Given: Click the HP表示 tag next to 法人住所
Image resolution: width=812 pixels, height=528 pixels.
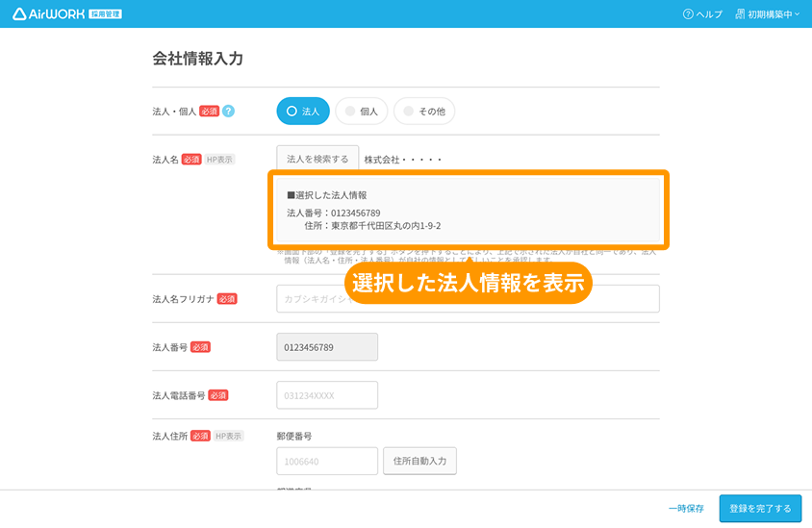Looking at the screenshot, I should coord(228,436).
